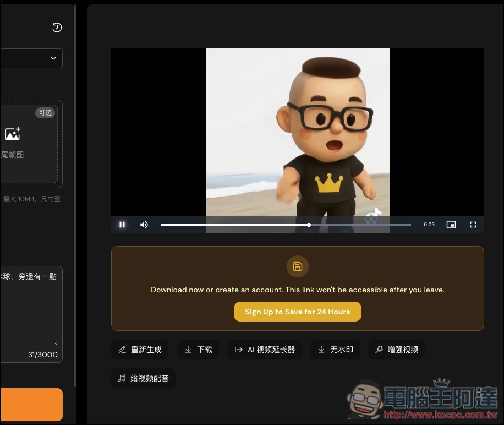Image resolution: width=504 pixels, height=425 pixels.
Task: Select the 增强视频 magic wand icon
Action: coord(379,350)
